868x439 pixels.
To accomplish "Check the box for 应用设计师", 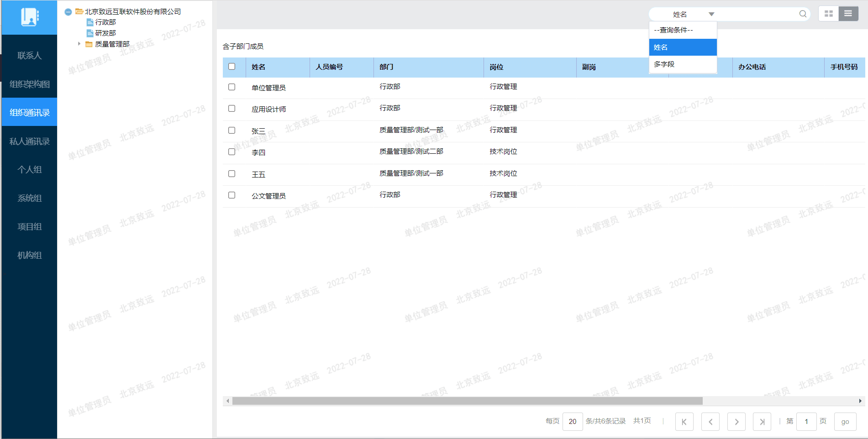I will 232,109.
